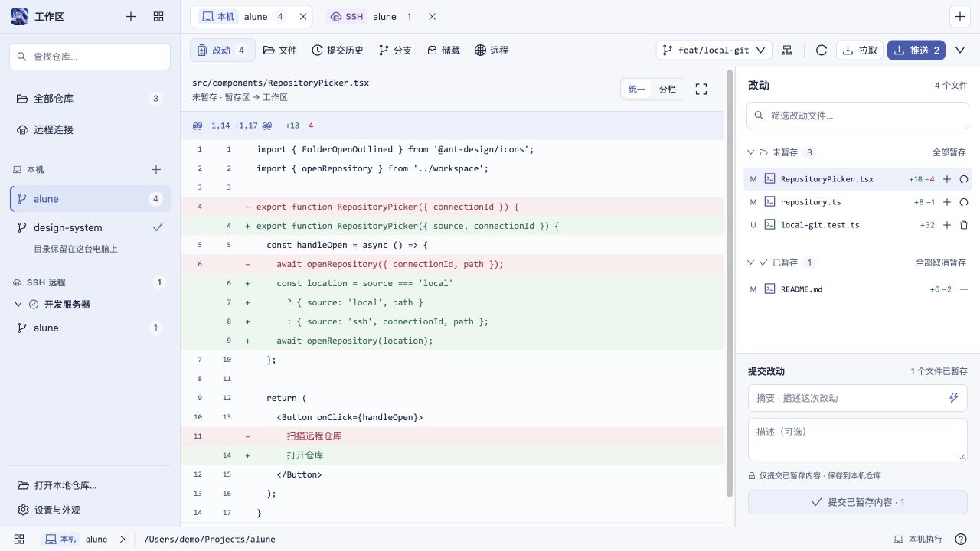Image resolution: width=980 pixels, height=551 pixels.
Task: Switch diff to 分栏 split view
Action: coord(668,90)
